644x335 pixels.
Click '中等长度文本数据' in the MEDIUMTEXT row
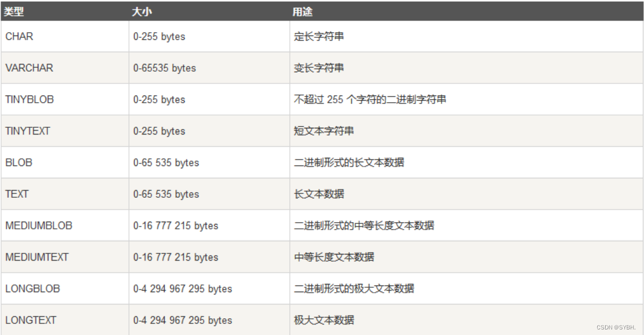point(334,257)
